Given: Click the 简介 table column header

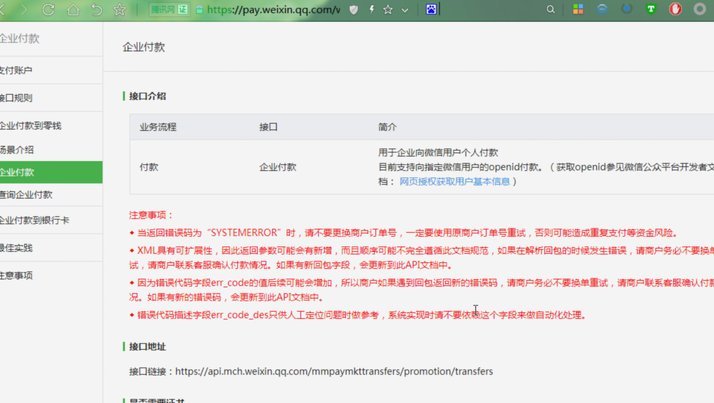Looking at the screenshot, I should coord(388,127).
